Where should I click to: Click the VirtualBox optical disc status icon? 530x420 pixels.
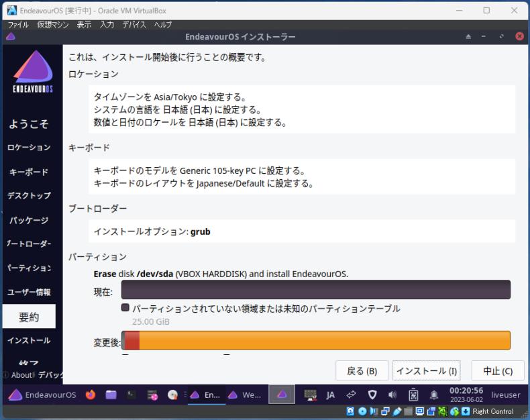coord(362,411)
